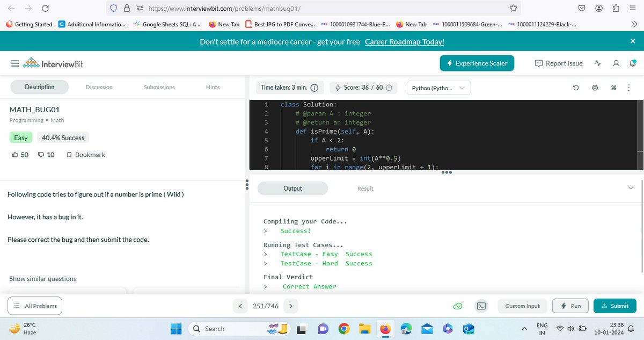Open Firefox account icon

(x=599, y=8)
